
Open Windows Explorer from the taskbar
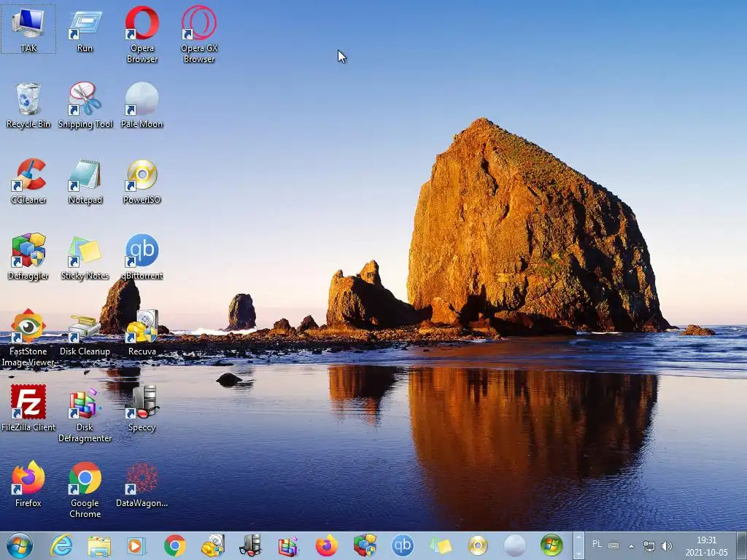coord(99,545)
